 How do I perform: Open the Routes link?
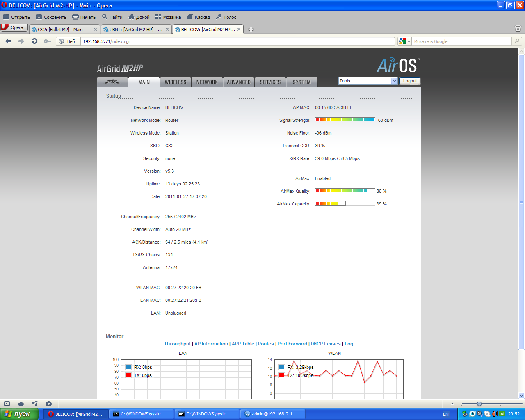click(x=266, y=344)
